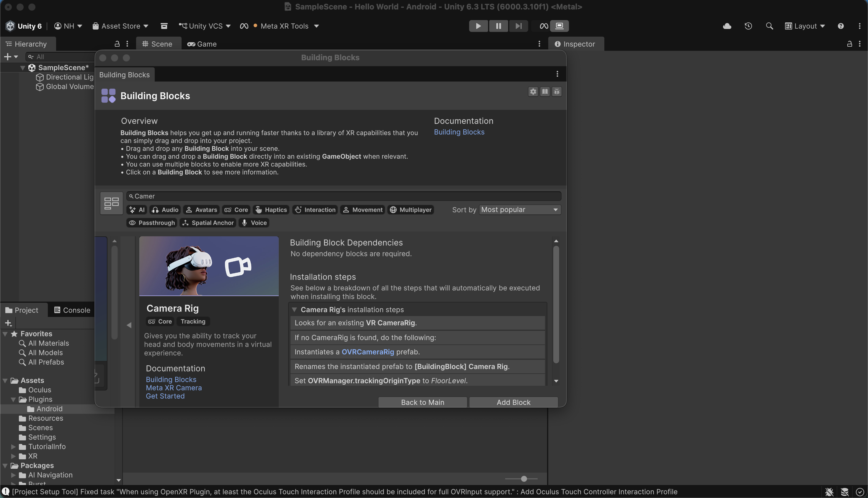Viewport: 868px width, 498px height.
Task: Expand the TutorialInfo folder
Action: click(13, 447)
